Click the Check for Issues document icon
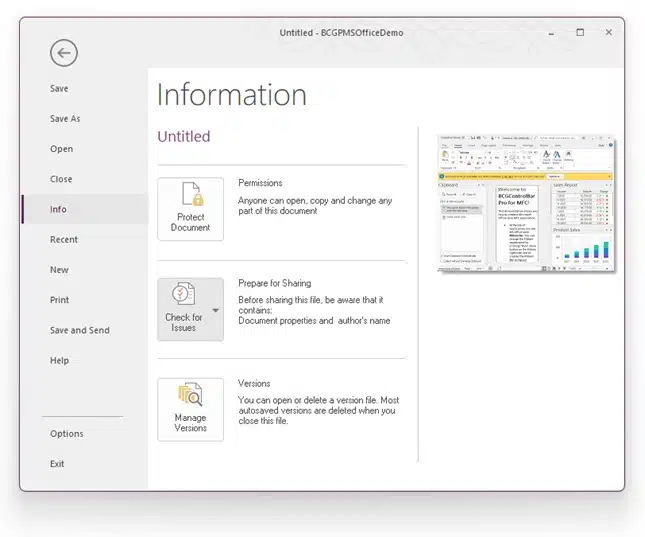 pyautogui.click(x=183, y=293)
